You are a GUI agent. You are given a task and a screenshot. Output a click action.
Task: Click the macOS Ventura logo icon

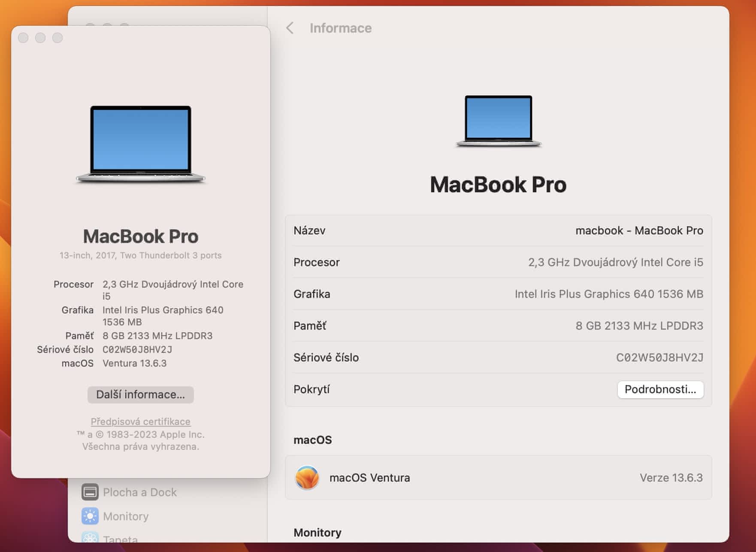coord(307,477)
